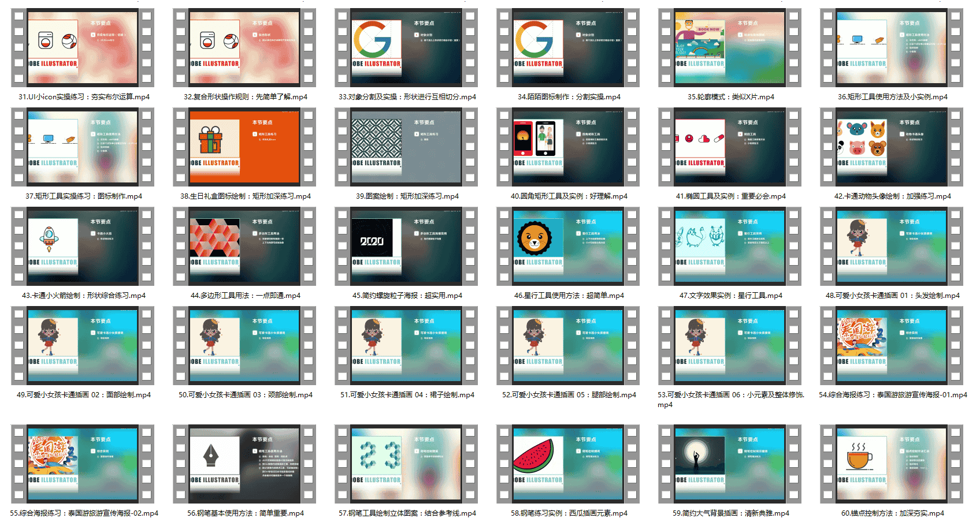Select thumbnail 55.综合海报练习 泰国游旅游宣传海报-02
The height and width of the screenshot is (522, 980).
pos(83,464)
